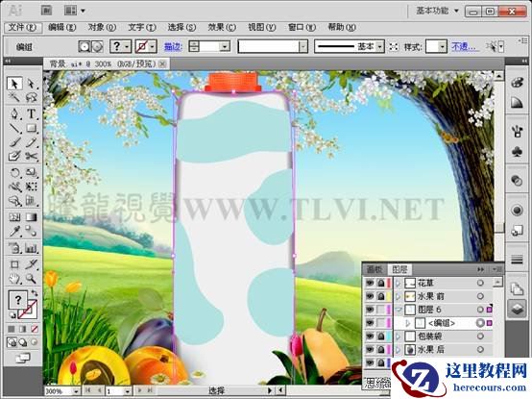The image size is (532, 399).
Task: Open the 基本功能 workspace switcher
Action: coord(438,11)
